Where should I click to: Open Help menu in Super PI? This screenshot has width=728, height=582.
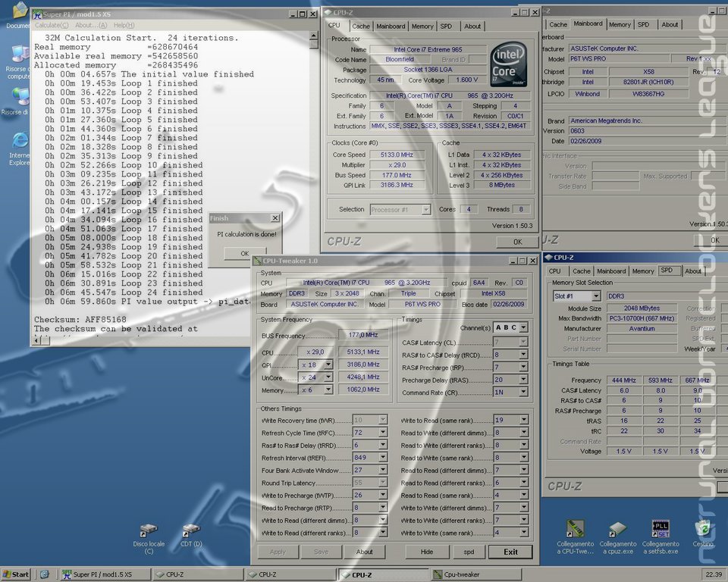point(124,25)
